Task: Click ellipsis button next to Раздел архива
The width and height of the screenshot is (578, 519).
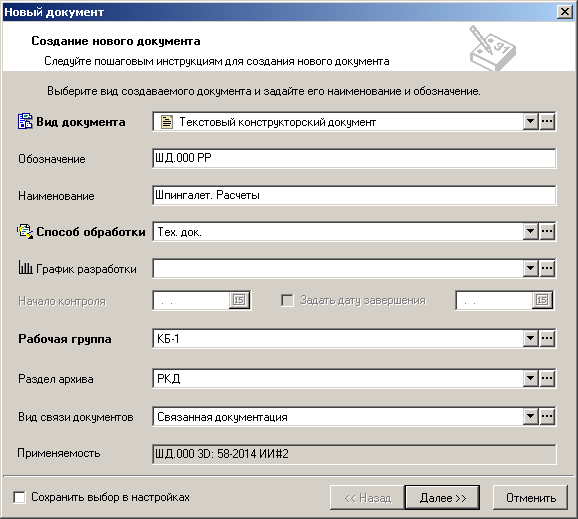Action: coord(547,378)
